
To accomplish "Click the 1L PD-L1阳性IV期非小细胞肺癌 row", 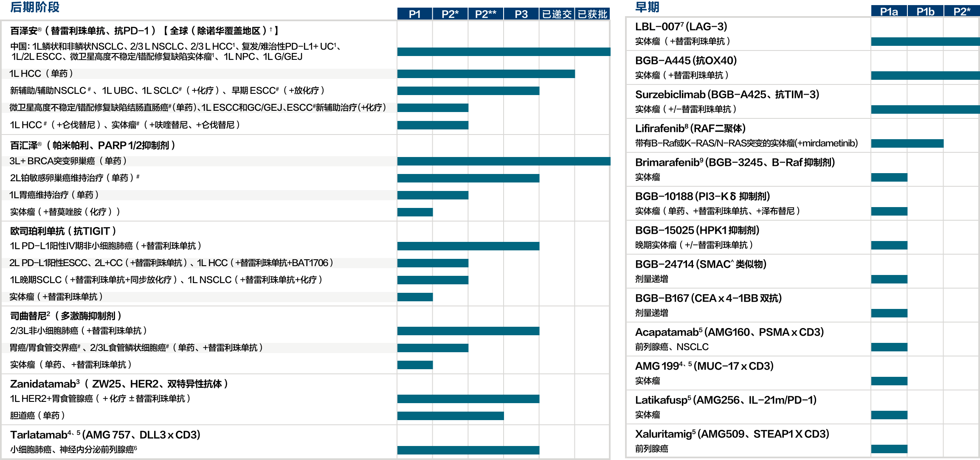I will coord(106,246).
